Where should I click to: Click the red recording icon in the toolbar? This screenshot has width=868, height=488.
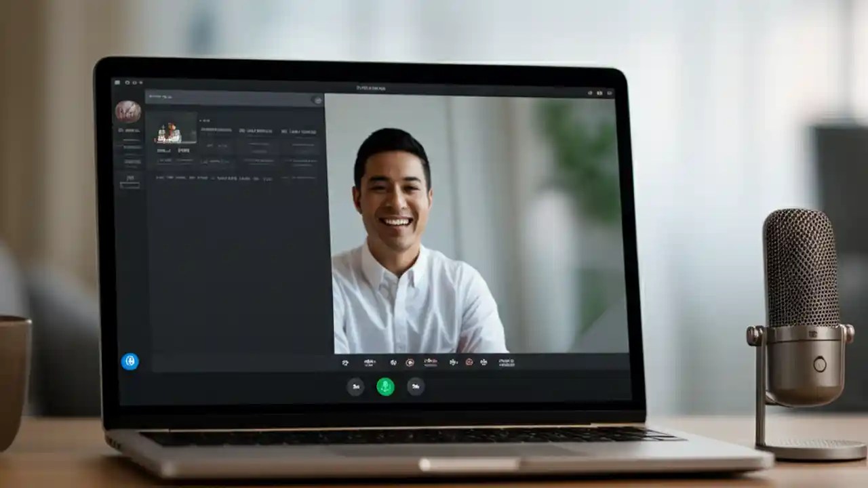click(410, 363)
